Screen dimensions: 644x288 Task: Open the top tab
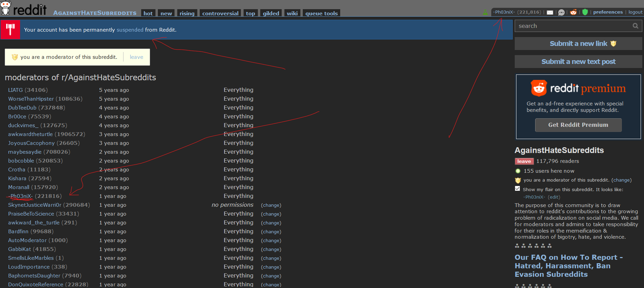250,13
